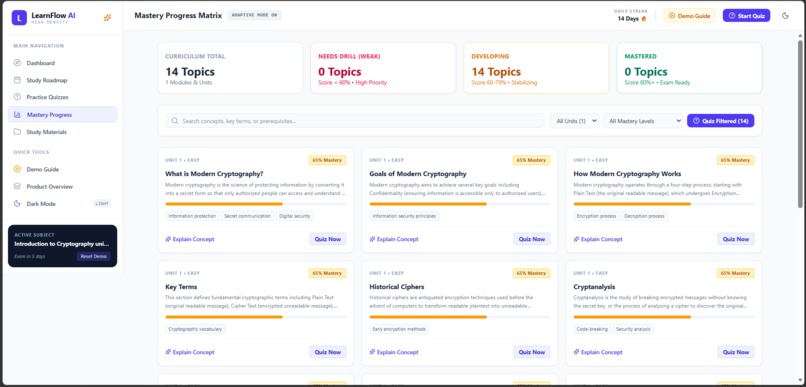Click the Needs Drill (Weak) card
Screen dimensions: 806x387
383,68
